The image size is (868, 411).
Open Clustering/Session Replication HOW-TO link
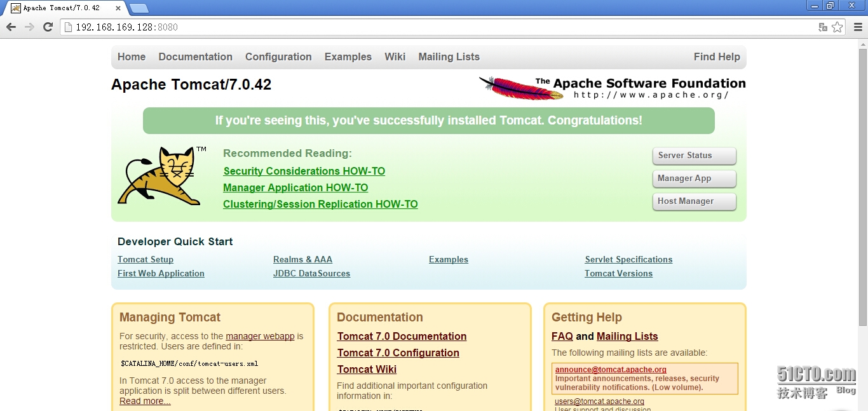[320, 204]
